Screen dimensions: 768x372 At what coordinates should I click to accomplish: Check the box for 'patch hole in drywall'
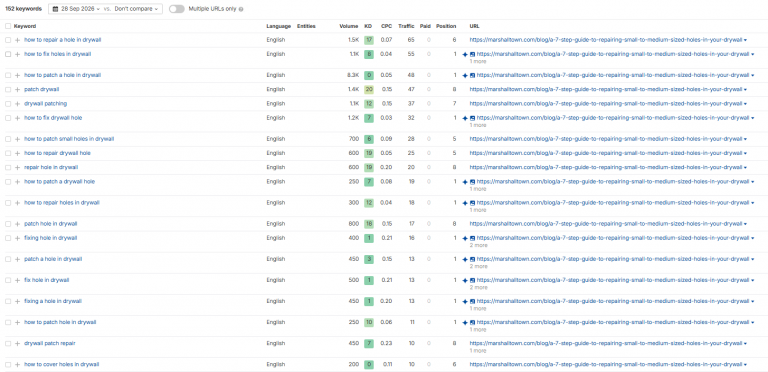[8, 224]
